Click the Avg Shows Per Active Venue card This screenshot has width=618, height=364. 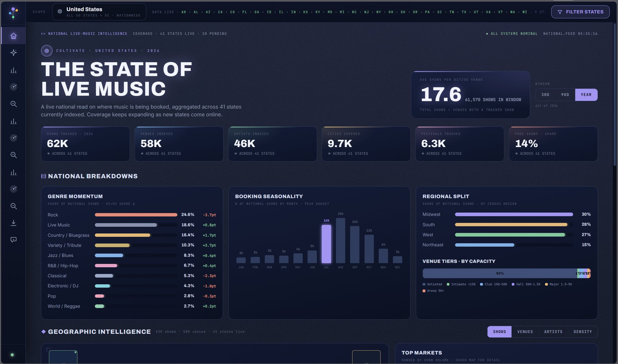coord(470,95)
